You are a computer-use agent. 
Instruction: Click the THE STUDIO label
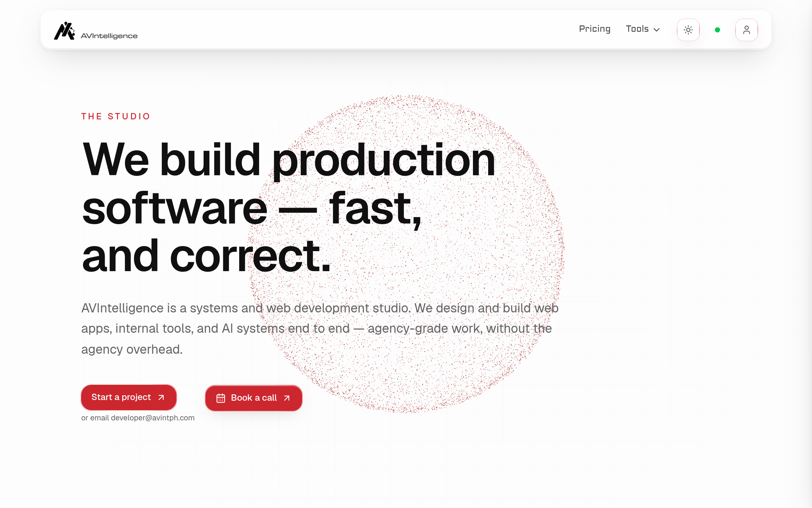[x=116, y=116]
